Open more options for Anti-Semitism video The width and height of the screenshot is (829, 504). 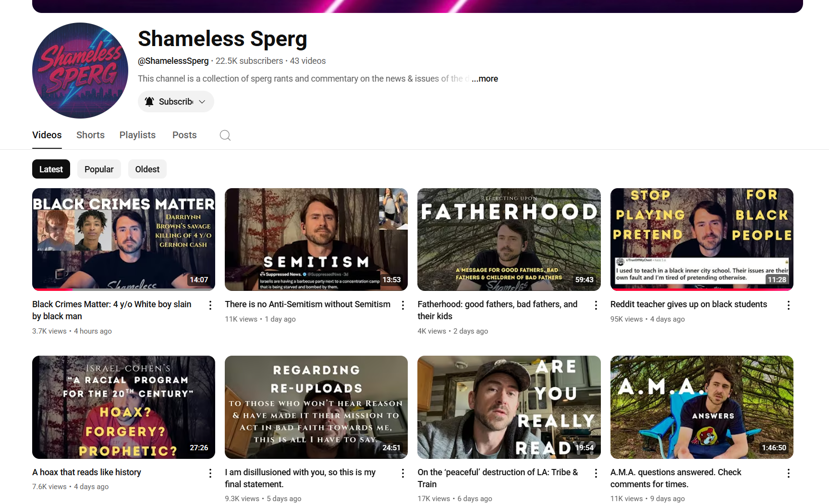click(403, 305)
